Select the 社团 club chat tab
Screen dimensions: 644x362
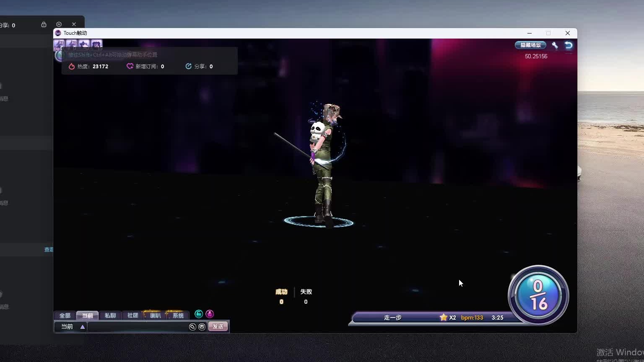pos(132,315)
